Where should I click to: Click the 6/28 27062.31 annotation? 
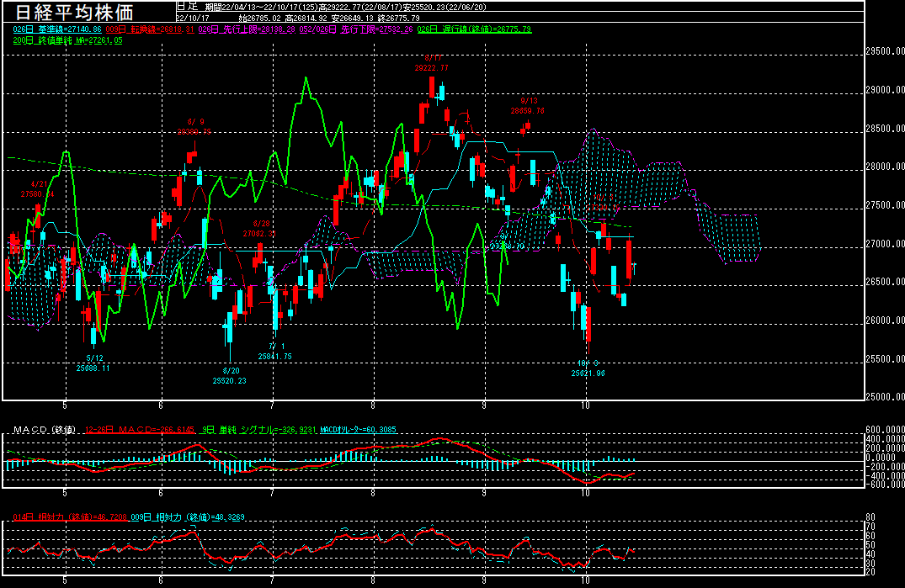point(259,228)
